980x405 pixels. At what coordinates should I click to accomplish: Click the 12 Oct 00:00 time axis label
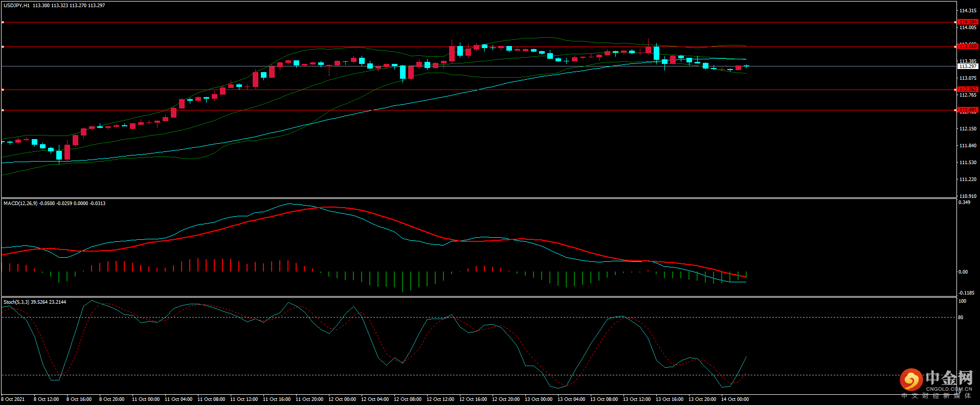pyautogui.click(x=342, y=399)
